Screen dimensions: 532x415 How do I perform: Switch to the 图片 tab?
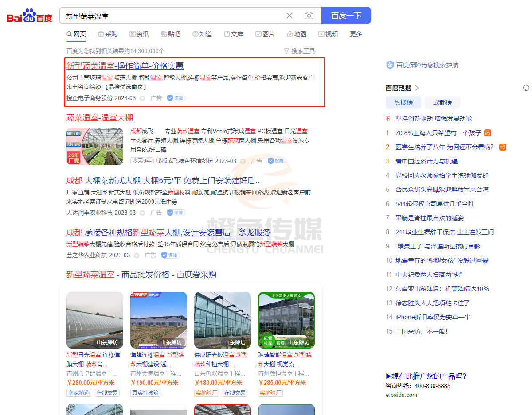[x=265, y=34]
